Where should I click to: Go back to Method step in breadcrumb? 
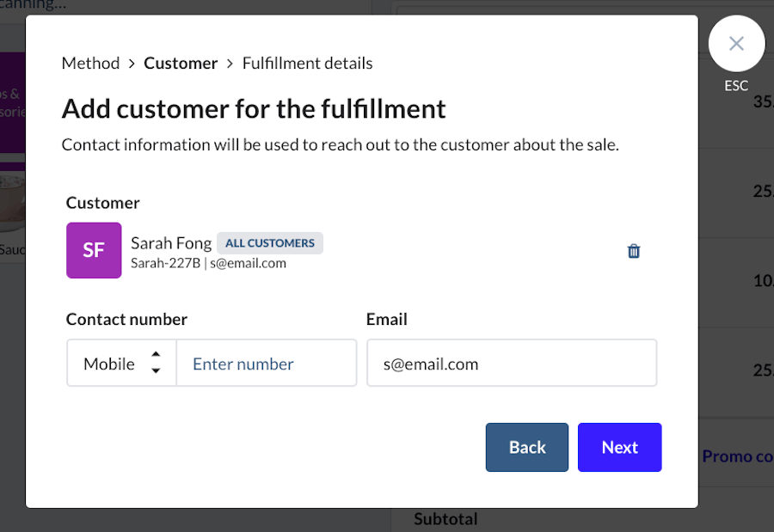[90, 63]
